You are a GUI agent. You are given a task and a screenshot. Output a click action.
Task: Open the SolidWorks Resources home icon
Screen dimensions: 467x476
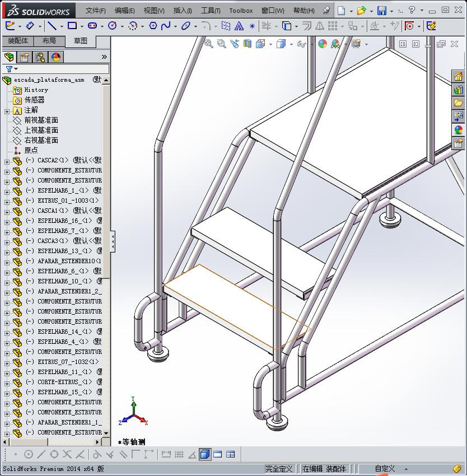[x=458, y=77]
